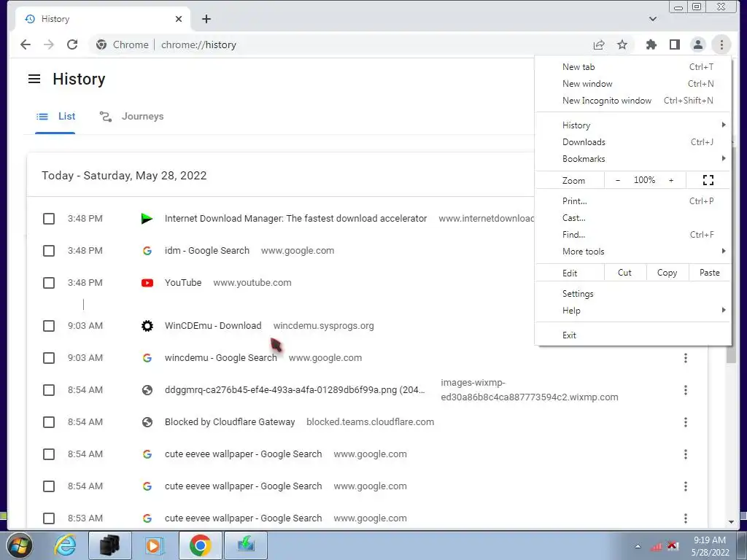Select Cast... in the menu
This screenshot has height=560, width=747.
coord(632,218)
